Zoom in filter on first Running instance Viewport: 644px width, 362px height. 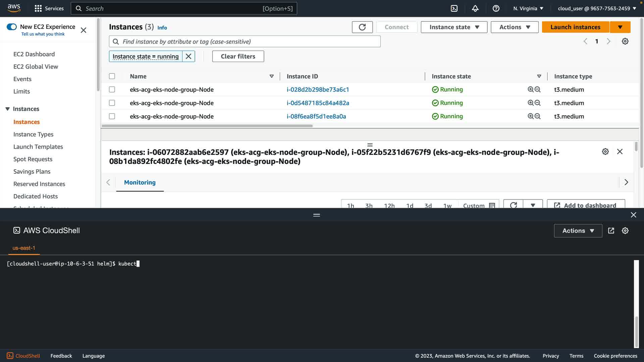tap(530, 89)
